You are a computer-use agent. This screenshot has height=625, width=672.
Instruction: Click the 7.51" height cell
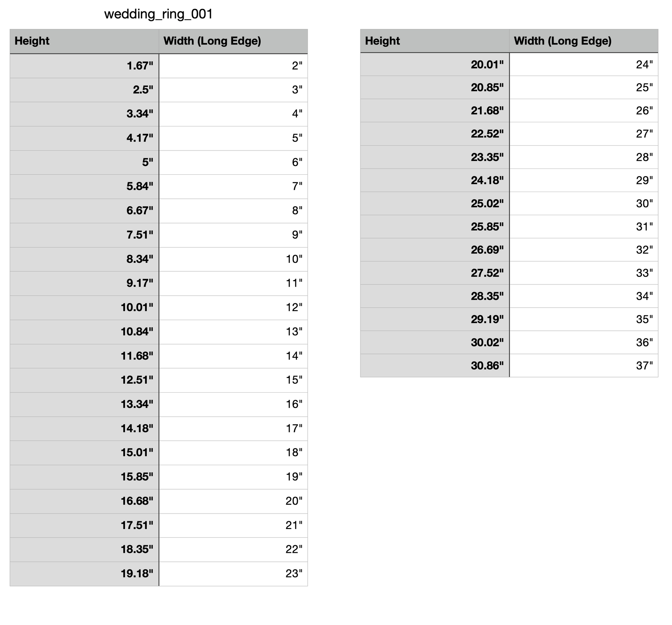pos(84,235)
